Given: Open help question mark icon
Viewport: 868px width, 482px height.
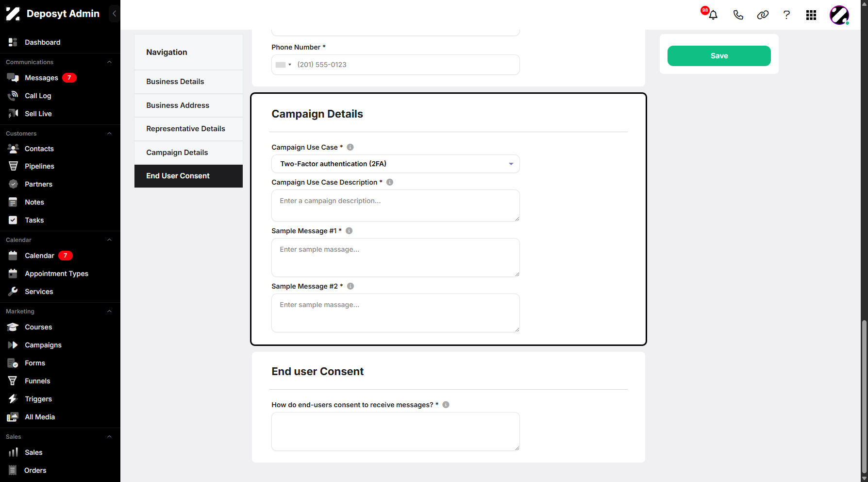Looking at the screenshot, I should click(786, 15).
